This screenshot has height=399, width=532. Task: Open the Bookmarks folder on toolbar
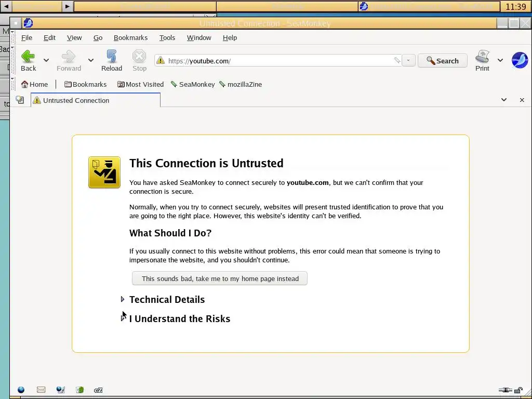(x=86, y=84)
